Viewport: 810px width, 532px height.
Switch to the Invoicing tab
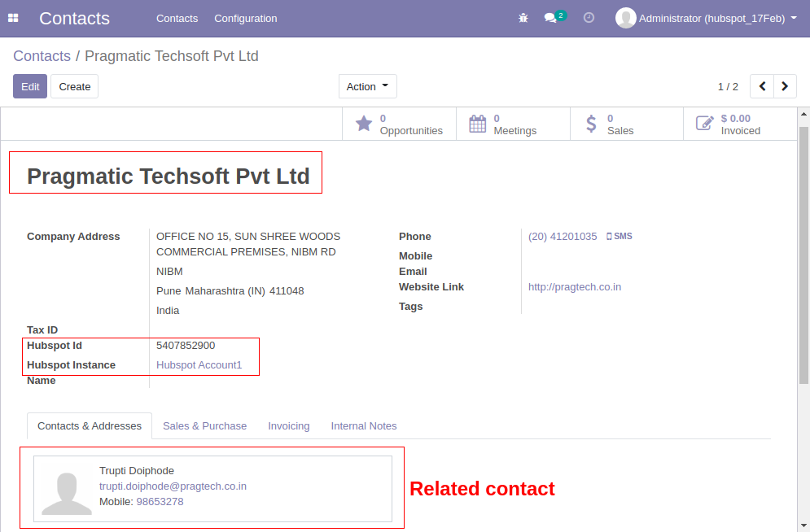(289, 425)
